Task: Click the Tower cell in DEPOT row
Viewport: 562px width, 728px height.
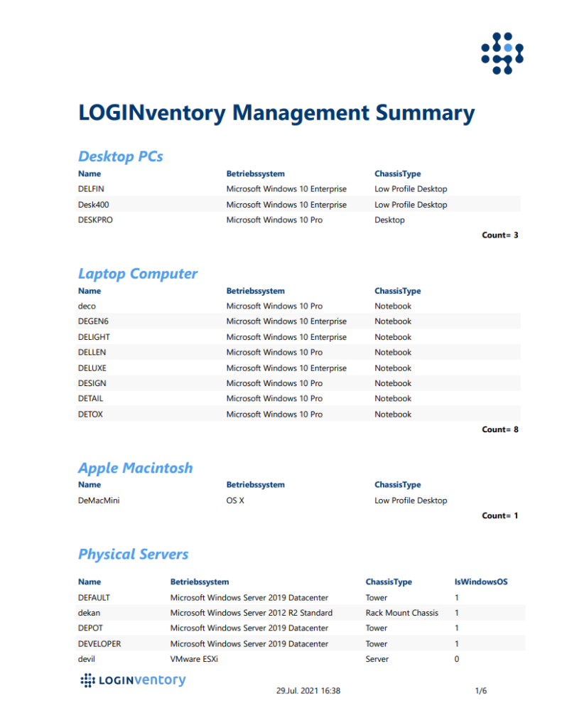Action: (x=377, y=628)
